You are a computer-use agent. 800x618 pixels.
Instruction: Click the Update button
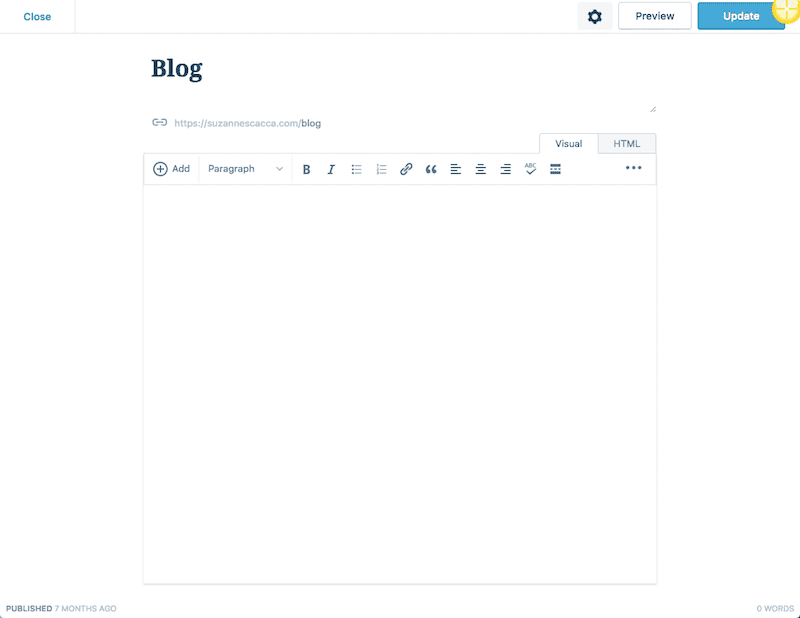tap(741, 16)
